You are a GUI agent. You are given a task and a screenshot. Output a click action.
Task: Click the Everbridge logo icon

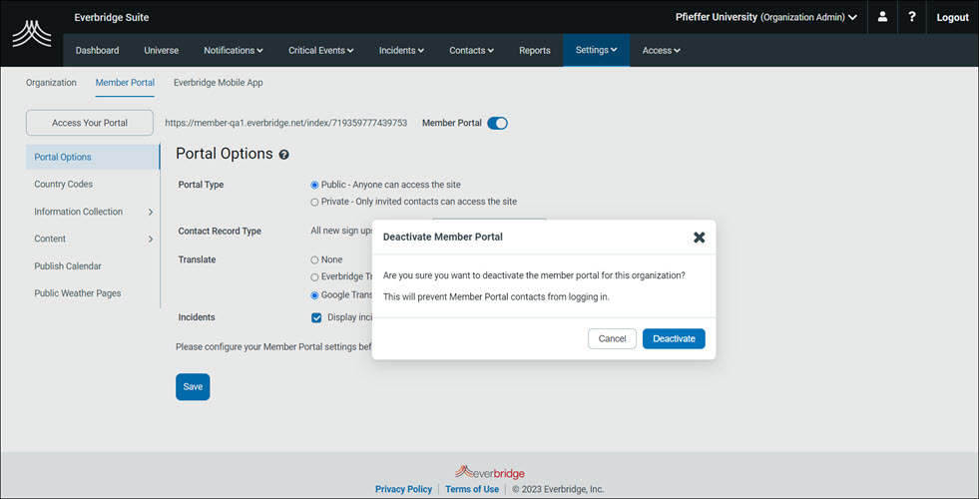point(32,34)
